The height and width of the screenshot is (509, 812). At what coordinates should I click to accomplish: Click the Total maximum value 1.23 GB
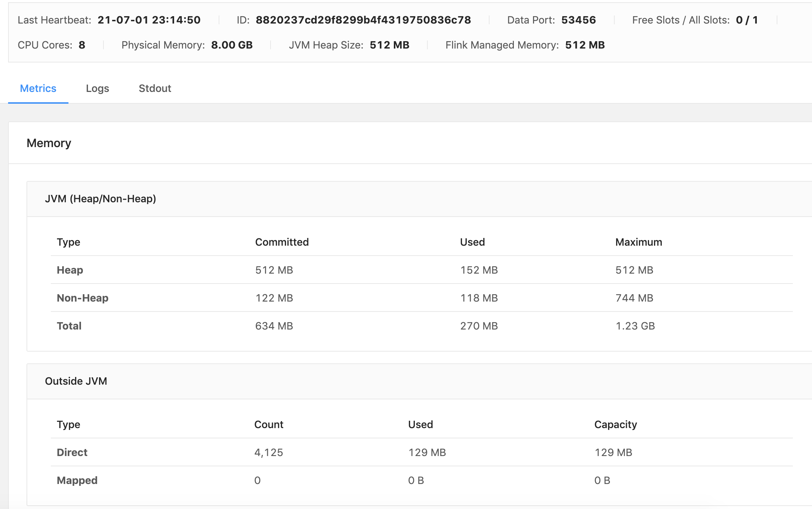[635, 326]
